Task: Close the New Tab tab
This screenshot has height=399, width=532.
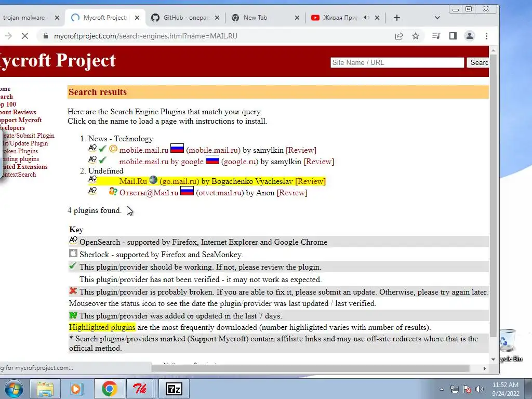Action: click(297, 18)
